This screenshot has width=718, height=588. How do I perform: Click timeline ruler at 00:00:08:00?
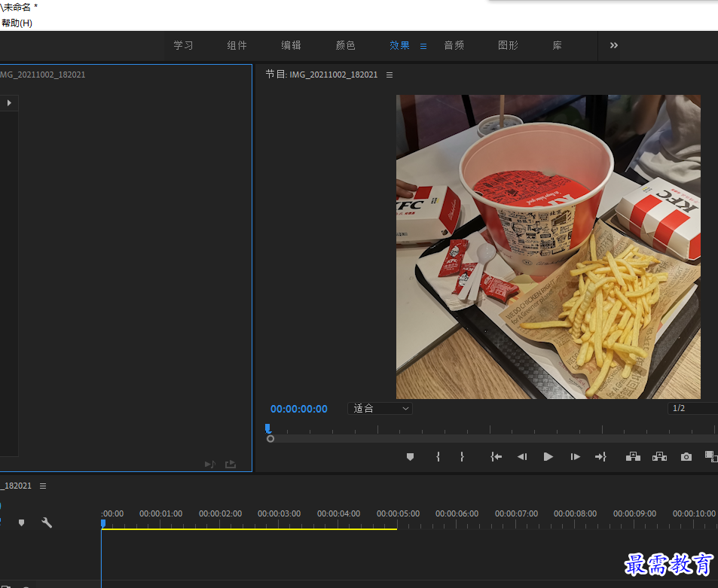click(575, 514)
